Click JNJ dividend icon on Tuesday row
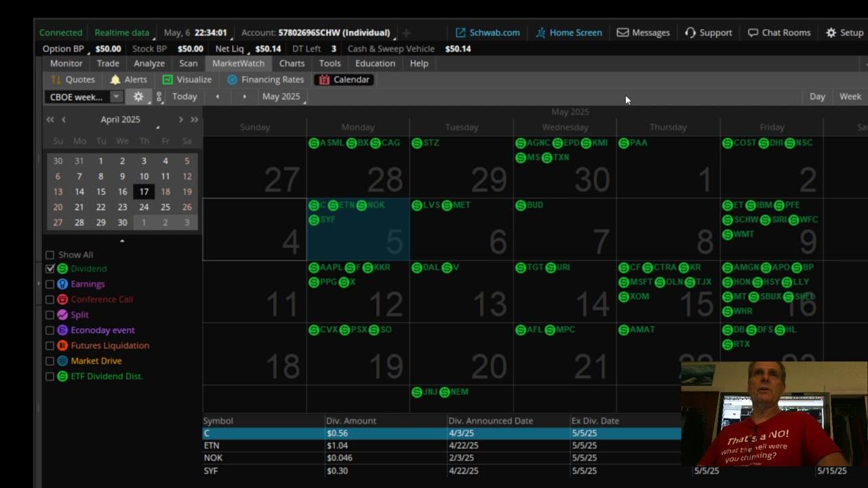The height and width of the screenshot is (488, 868). [x=417, y=392]
